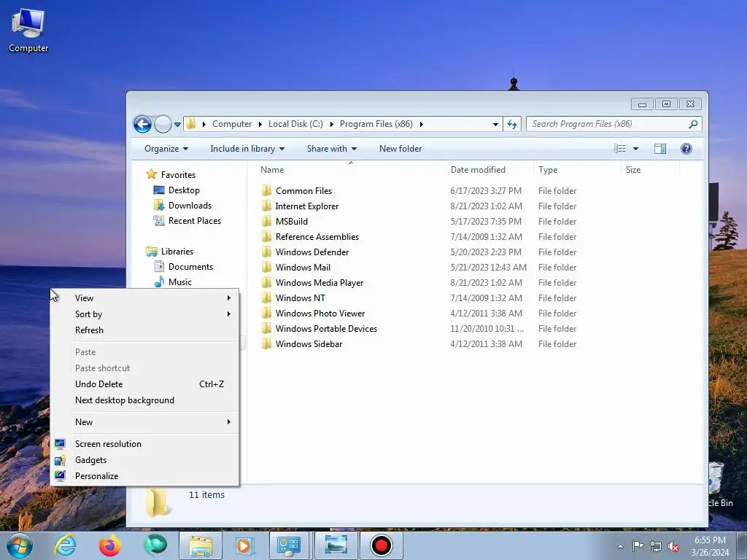Expand the previous locations address dropdown

495,124
